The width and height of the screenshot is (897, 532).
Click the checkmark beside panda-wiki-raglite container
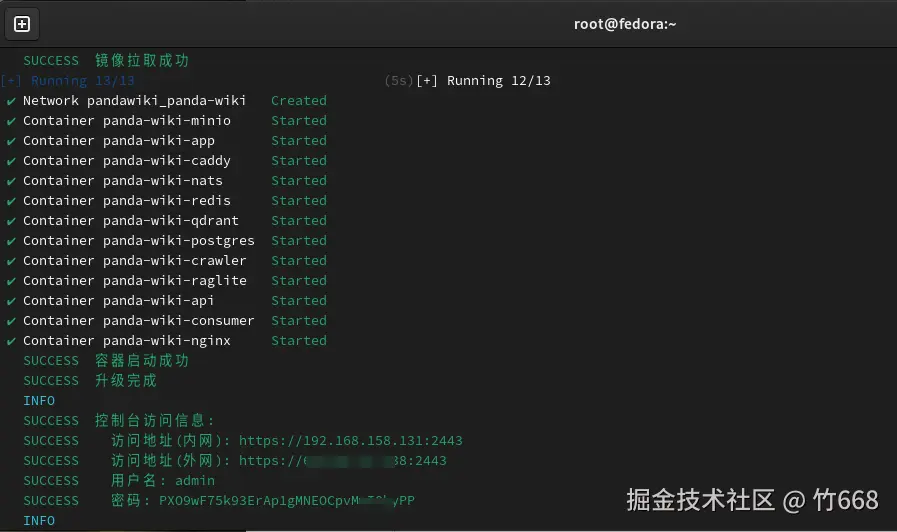11,281
